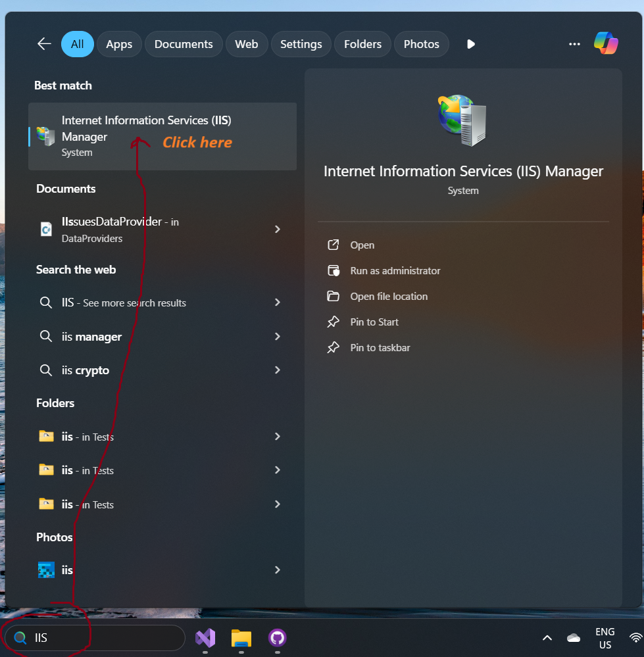Viewport: 644px width, 657px height.
Task: Select the All filter tab
Action: coord(77,44)
